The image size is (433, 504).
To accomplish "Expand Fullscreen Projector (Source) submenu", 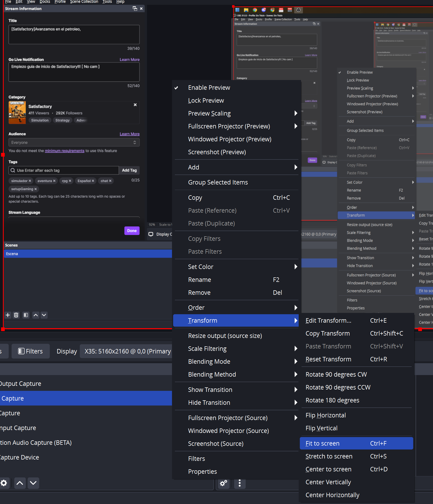I will [x=235, y=418].
